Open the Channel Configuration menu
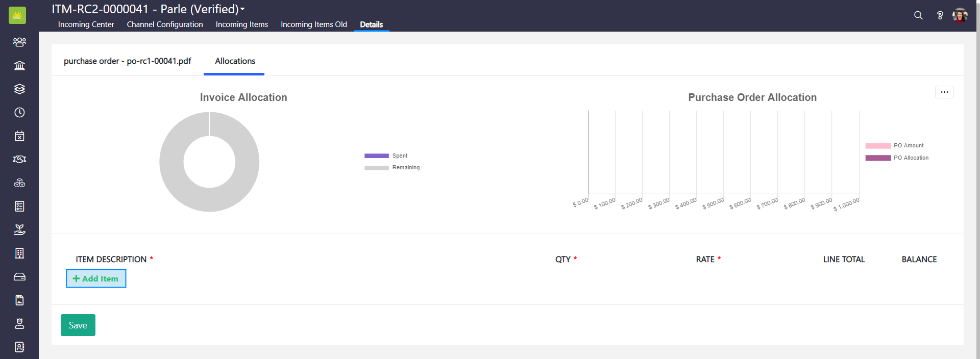Viewport: 980px width, 359px height. tap(165, 24)
